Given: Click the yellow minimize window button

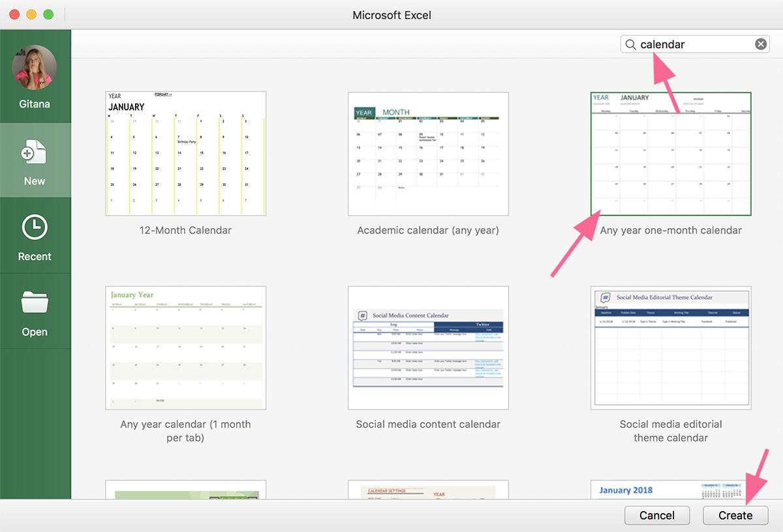Looking at the screenshot, I should pyautogui.click(x=31, y=14).
